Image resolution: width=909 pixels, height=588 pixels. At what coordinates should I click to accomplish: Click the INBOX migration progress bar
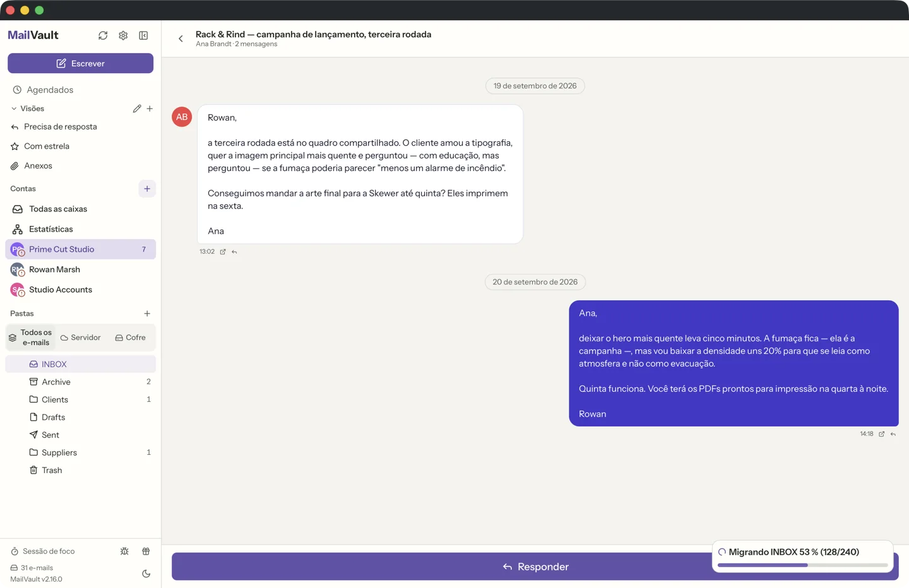coord(803,565)
